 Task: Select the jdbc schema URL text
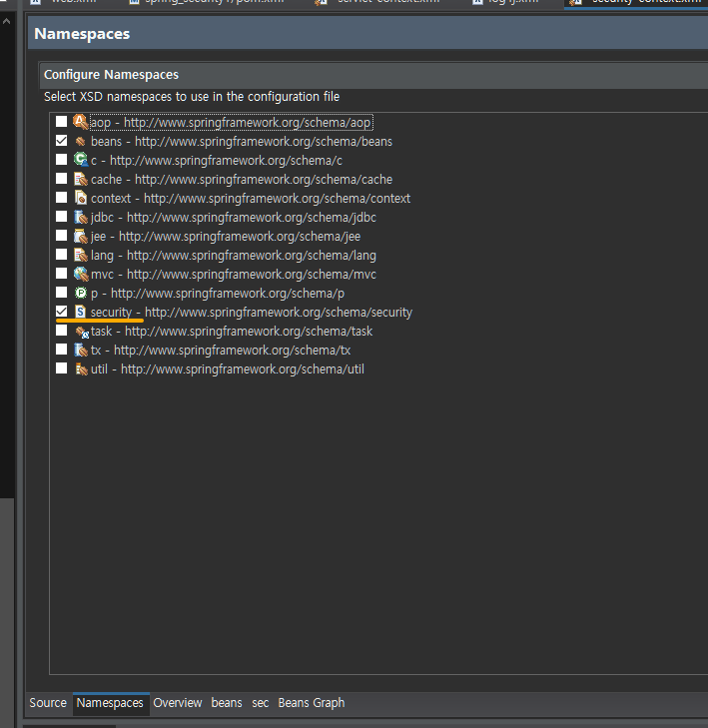[x=252, y=218]
